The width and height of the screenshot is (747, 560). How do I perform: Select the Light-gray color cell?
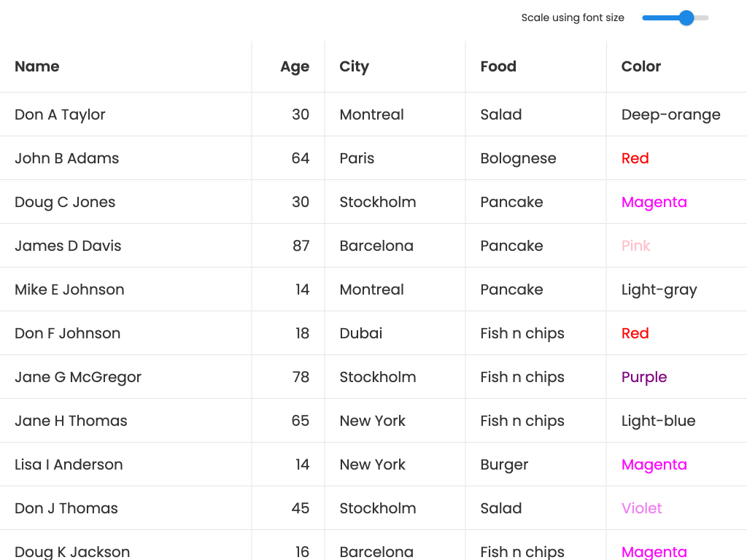coord(659,289)
